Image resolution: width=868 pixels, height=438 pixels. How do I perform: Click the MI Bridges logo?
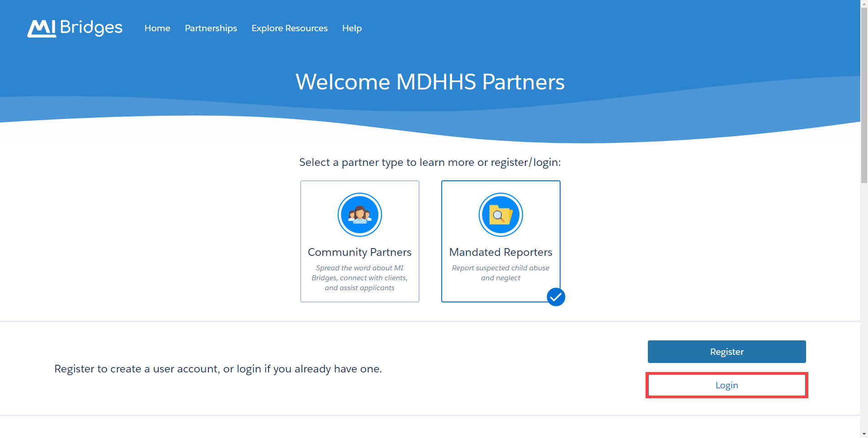coord(75,28)
